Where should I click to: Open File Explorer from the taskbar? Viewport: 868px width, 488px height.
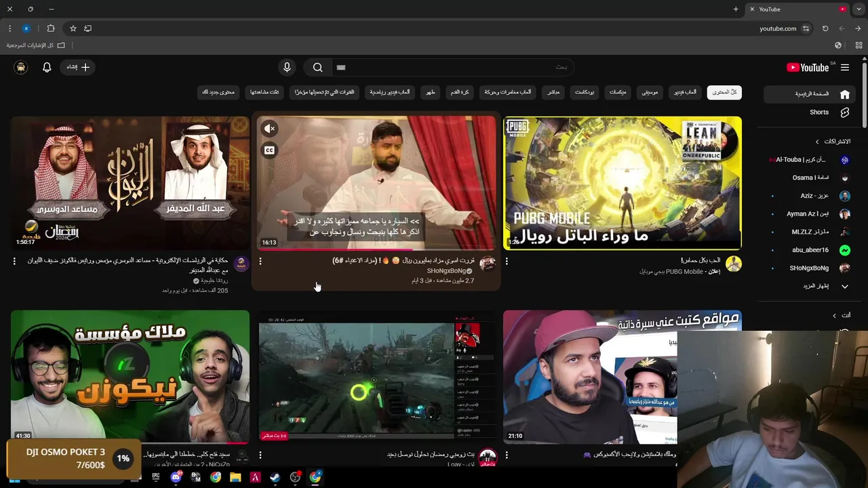click(235, 477)
